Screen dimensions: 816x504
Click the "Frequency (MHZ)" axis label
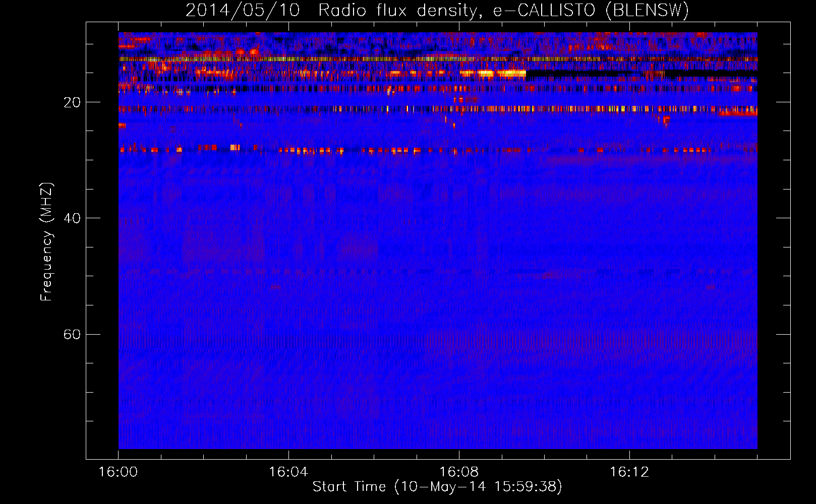46,242
